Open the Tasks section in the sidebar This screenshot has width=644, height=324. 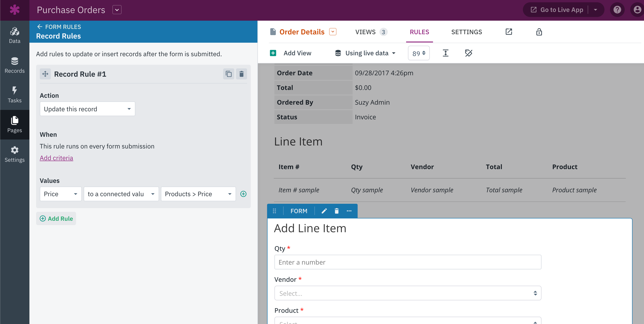(x=14, y=95)
